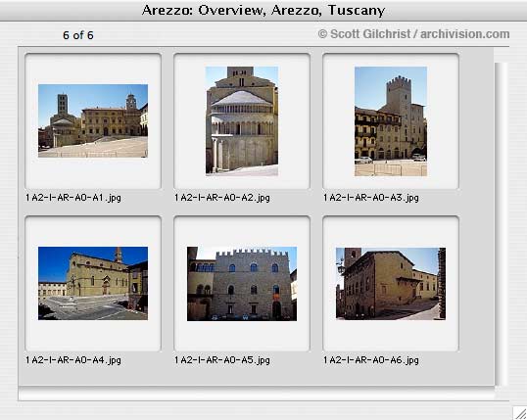This screenshot has width=527, height=420.
Task: Open the crenellated tower thumbnail A3
Action: point(391,121)
